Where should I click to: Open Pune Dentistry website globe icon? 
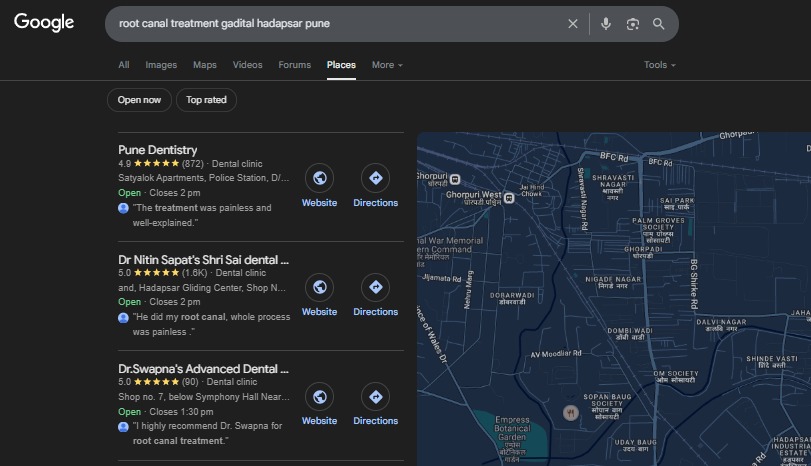[320, 178]
